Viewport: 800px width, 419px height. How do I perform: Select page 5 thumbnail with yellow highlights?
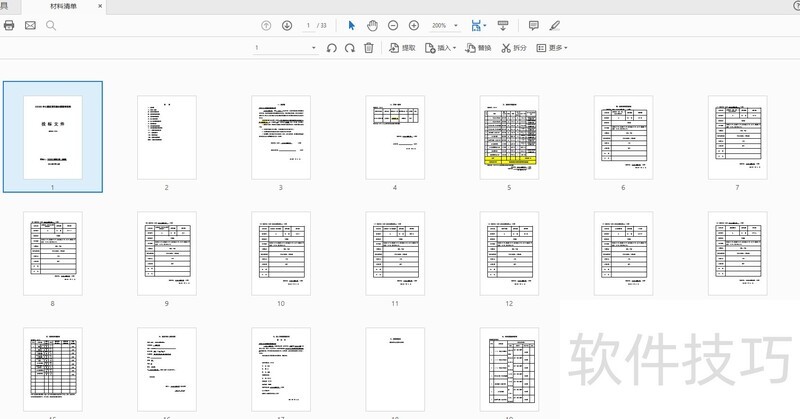pos(509,137)
